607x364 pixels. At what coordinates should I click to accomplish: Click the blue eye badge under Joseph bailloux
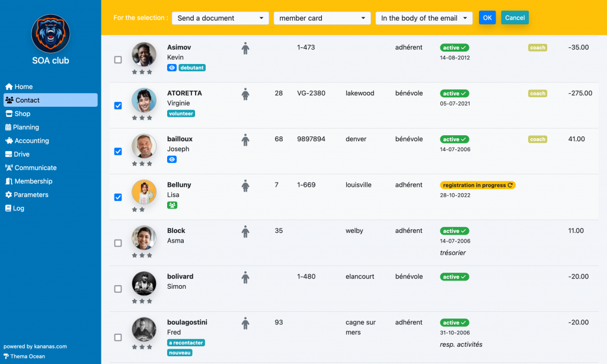pyautogui.click(x=172, y=159)
